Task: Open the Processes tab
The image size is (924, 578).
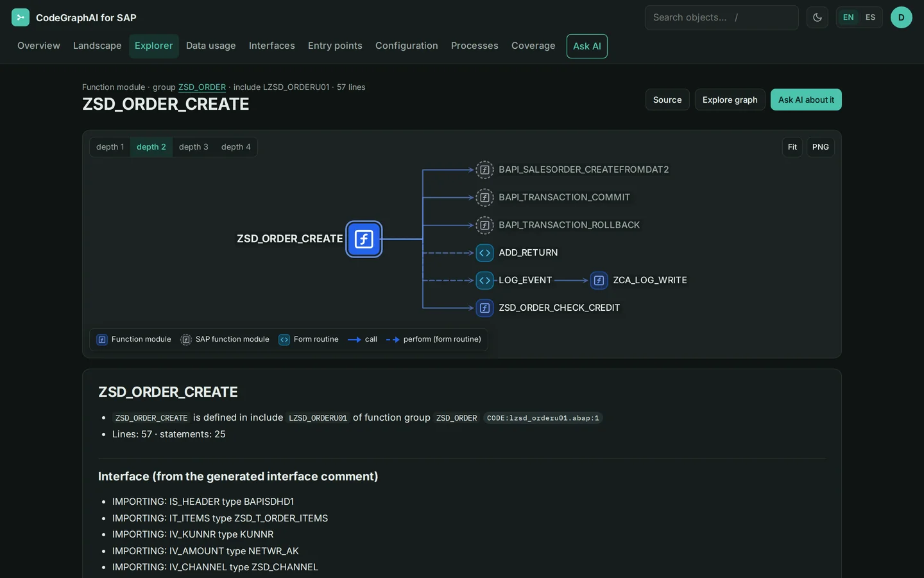Action: tap(475, 46)
